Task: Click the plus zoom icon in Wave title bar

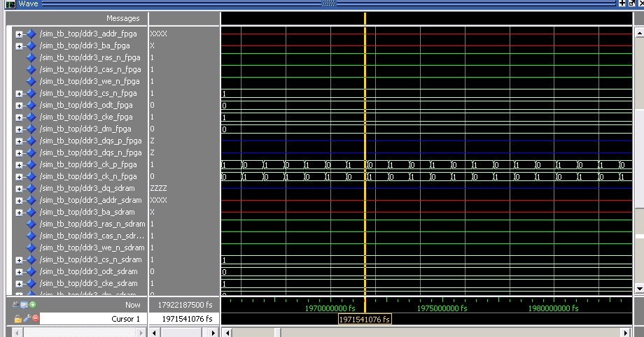Action: coord(622,4)
